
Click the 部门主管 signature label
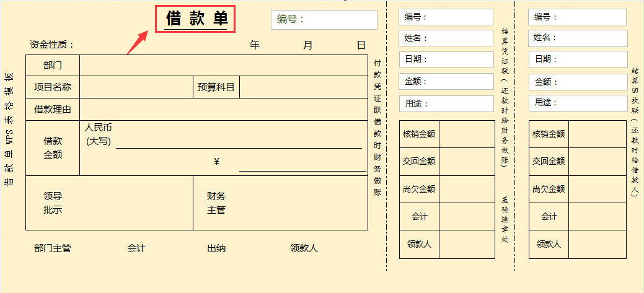click(x=53, y=248)
